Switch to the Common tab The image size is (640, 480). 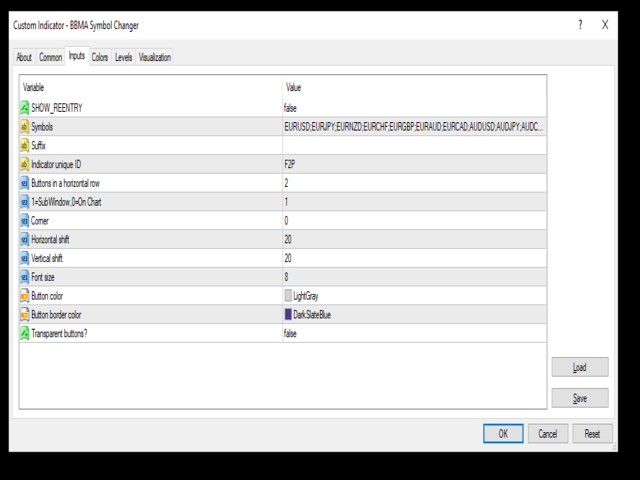coord(51,57)
